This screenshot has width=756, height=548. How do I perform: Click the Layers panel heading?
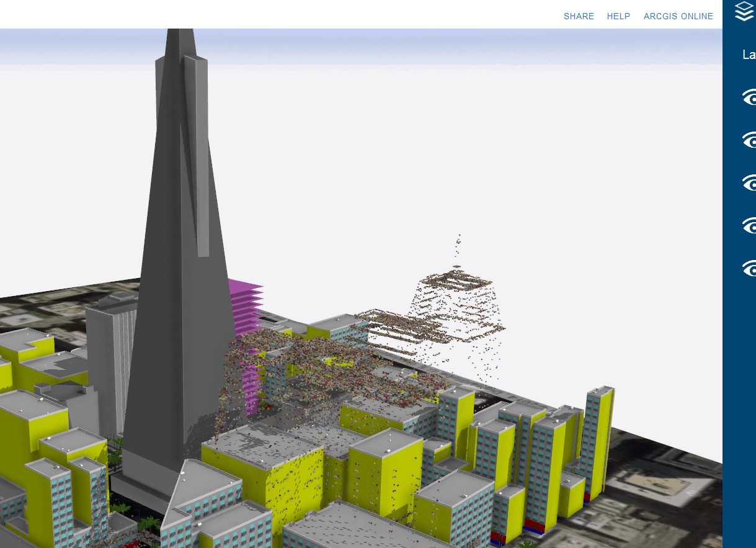[747, 55]
